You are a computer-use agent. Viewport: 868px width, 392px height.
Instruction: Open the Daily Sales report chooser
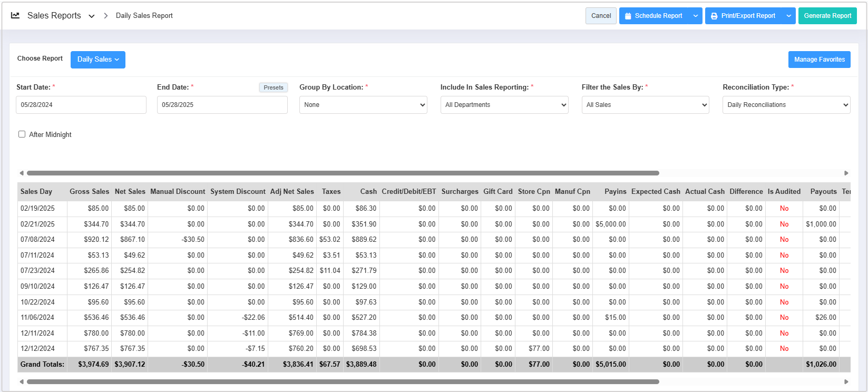click(98, 60)
